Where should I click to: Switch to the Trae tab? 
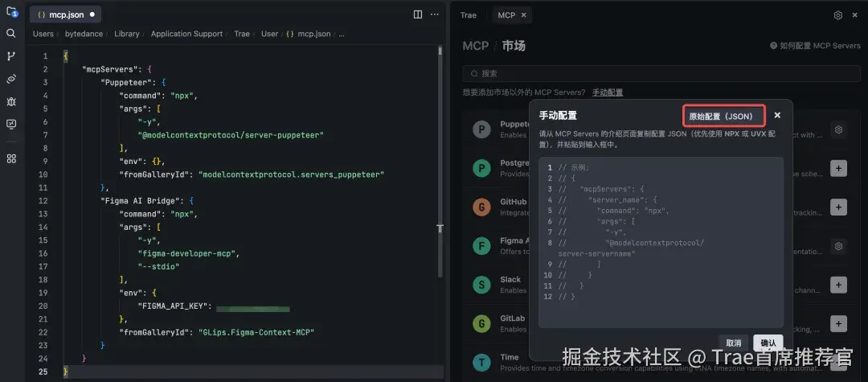(x=469, y=15)
